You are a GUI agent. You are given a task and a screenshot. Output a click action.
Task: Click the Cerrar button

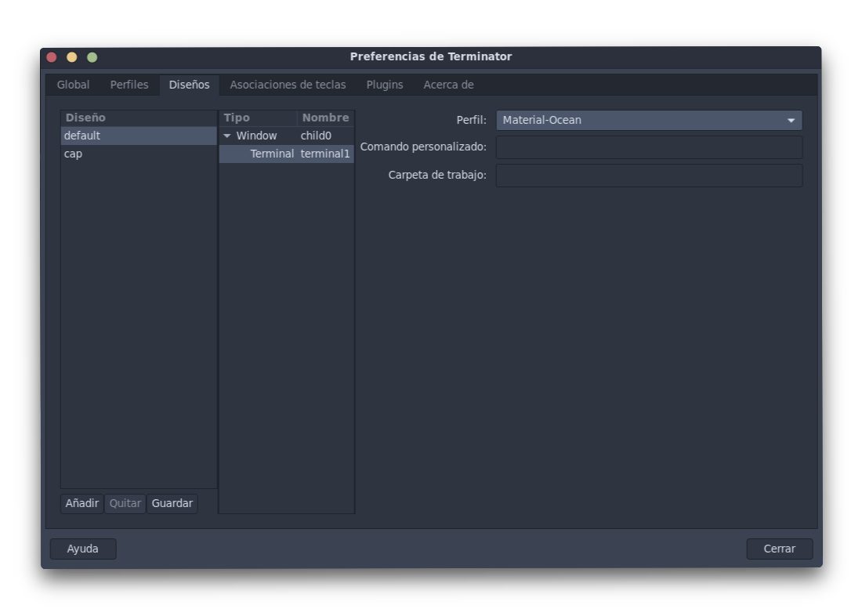779,549
